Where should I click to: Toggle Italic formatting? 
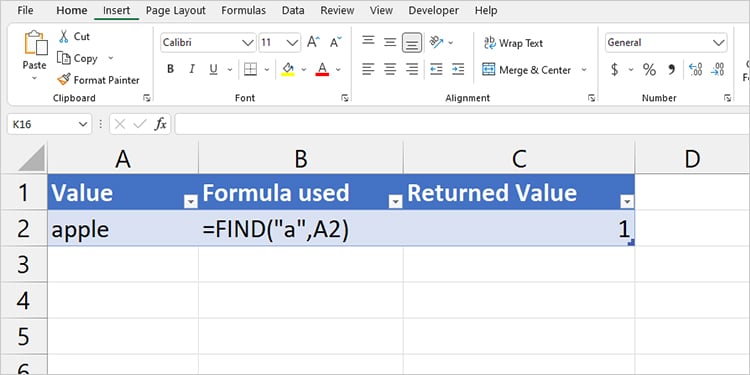tap(192, 69)
